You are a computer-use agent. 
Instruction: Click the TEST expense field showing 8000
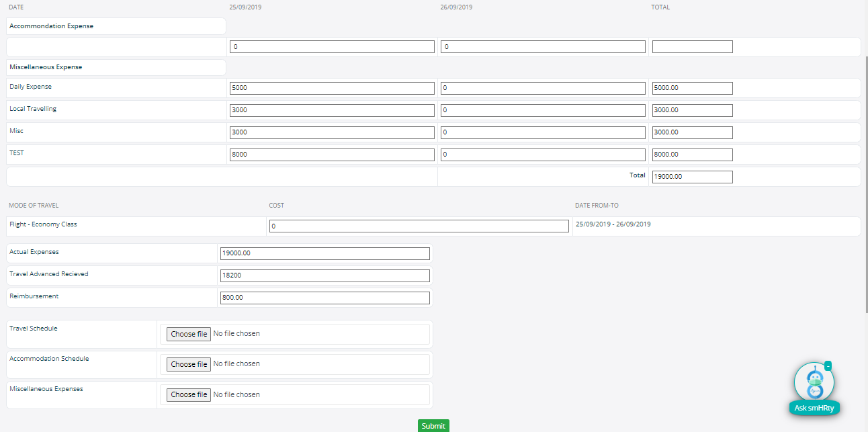(x=332, y=155)
